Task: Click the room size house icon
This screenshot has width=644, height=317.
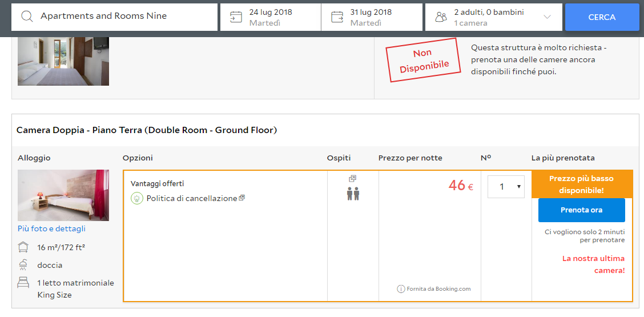Action: click(x=23, y=247)
